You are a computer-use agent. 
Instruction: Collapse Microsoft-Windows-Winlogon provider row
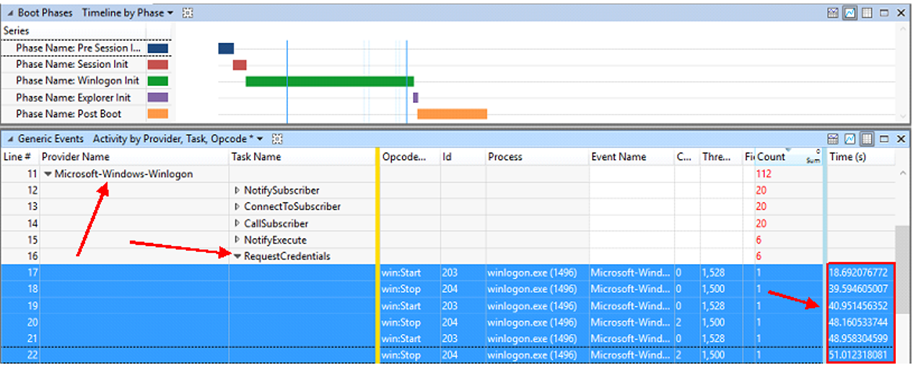[x=49, y=174]
